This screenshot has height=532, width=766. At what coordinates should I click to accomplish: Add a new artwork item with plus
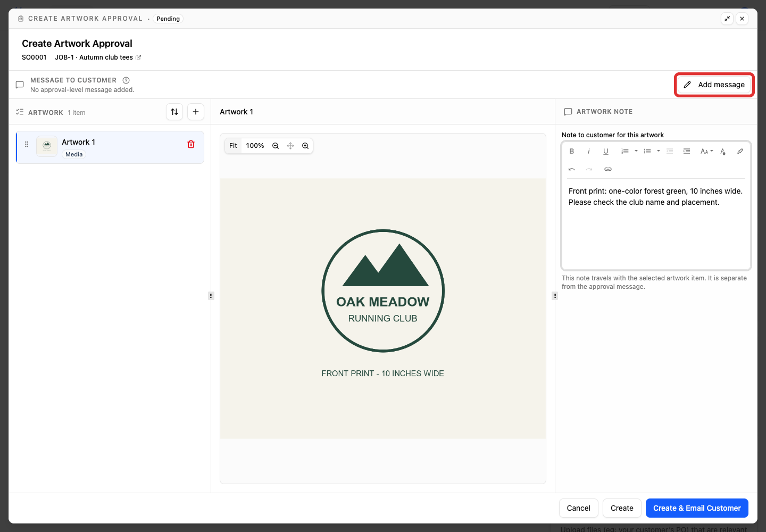pyautogui.click(x=196, y=112)
